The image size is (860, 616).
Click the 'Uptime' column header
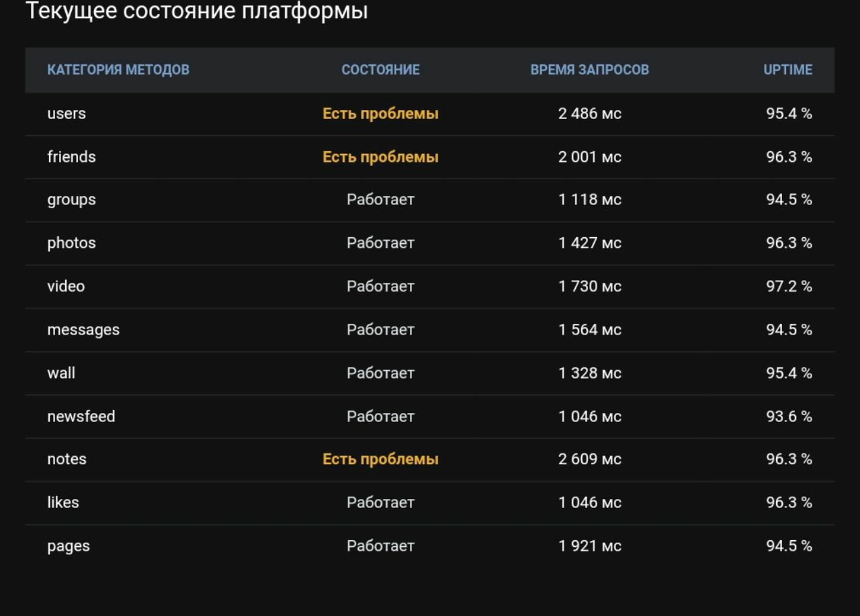click(x=787, y=70)
